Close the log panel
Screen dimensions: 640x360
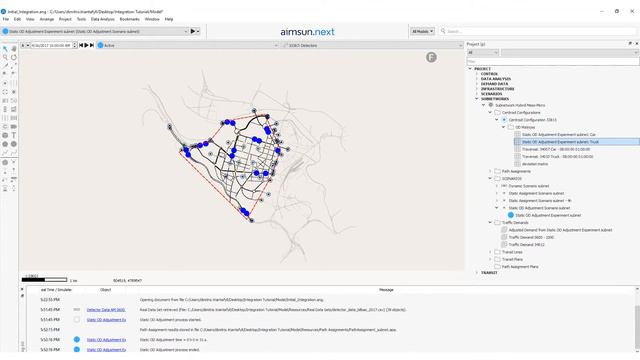click(x=22, y=289)
